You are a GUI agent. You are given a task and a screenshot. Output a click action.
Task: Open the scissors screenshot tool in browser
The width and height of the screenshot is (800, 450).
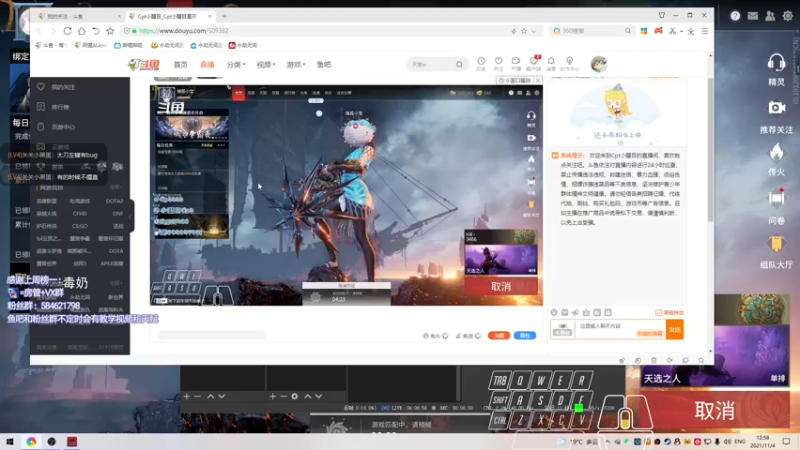coord(673,31)
